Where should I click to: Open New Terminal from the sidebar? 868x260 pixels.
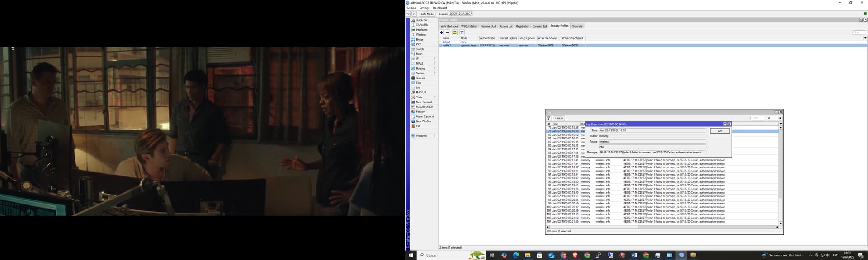(x=424, y=102)
